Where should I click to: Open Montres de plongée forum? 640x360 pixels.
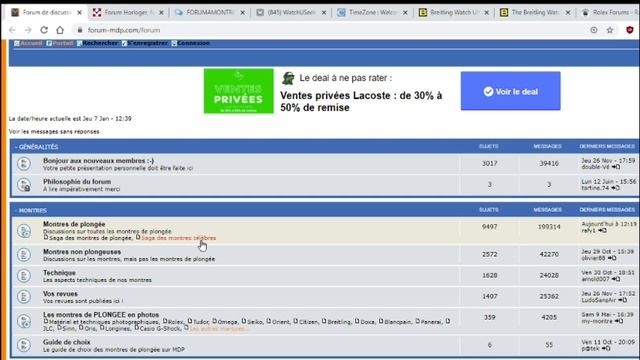(x=74, y=224)
